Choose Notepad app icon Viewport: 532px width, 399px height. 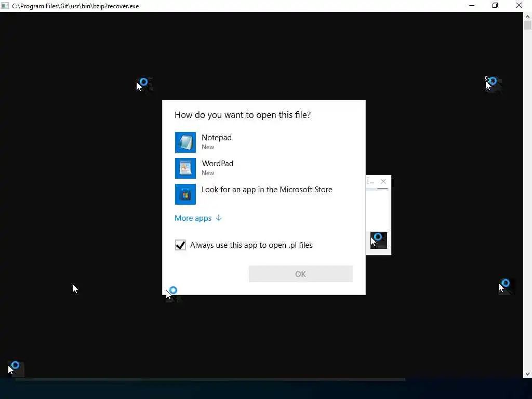[x=185, y=142]
